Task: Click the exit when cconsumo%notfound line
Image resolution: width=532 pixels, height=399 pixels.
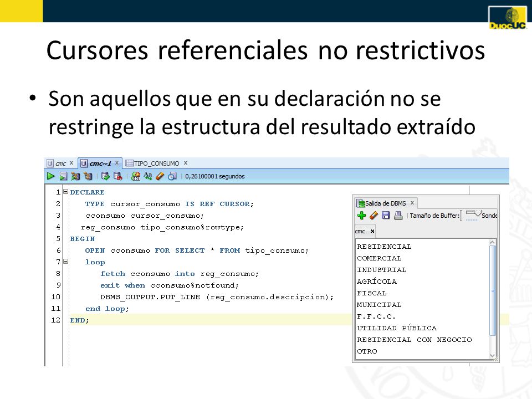Action: (170, 285)
